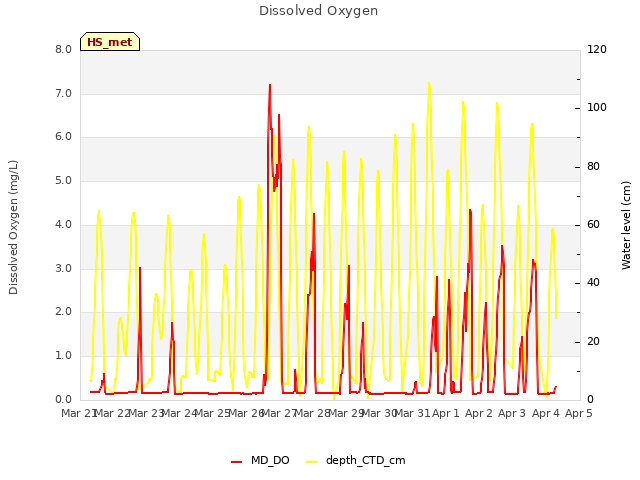Click the tallest yellow depth peak near Mar 31

(429, 83)
